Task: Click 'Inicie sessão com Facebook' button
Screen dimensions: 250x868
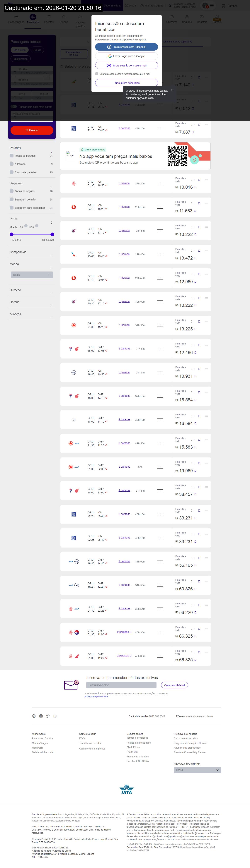Action: click(x=127, y=47)
